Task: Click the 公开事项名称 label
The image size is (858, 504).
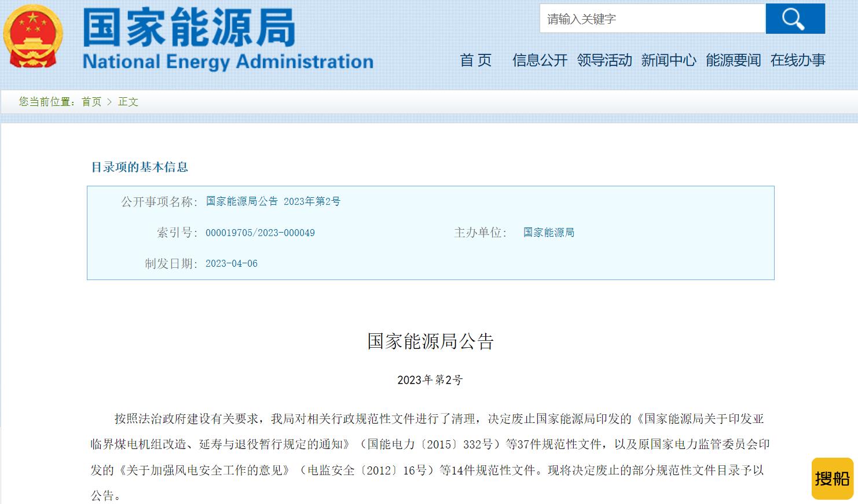Action: pyautogui.click(x=159, y=201)
